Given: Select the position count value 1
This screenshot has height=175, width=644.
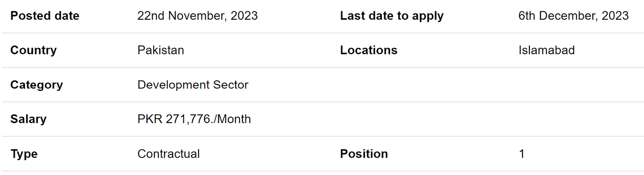Looking at the screenshot, I should [x=522, y=154].
